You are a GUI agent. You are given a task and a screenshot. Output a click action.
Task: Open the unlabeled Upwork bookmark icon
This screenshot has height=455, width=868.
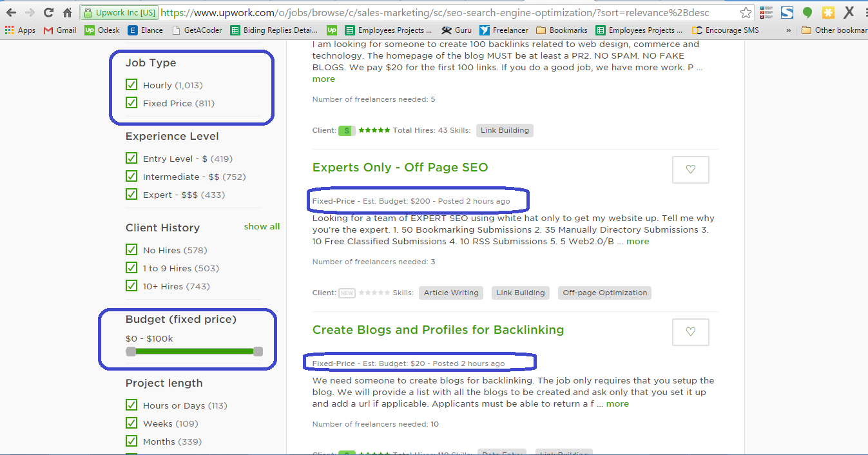[332, 30]
